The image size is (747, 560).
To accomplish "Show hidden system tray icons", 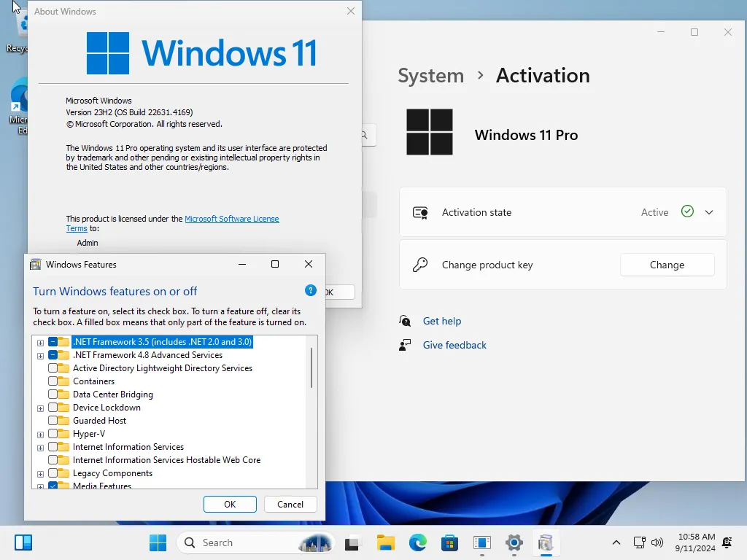I will coord(616,542).
